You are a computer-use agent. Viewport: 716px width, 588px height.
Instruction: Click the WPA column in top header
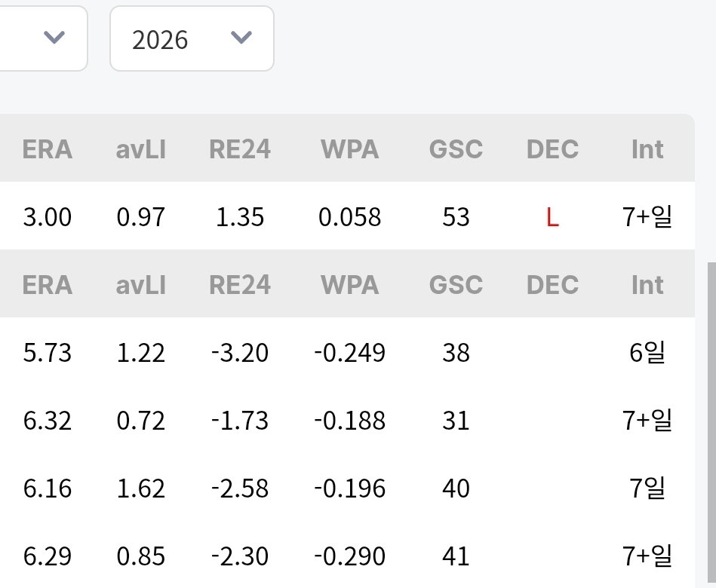pos(350,149)
